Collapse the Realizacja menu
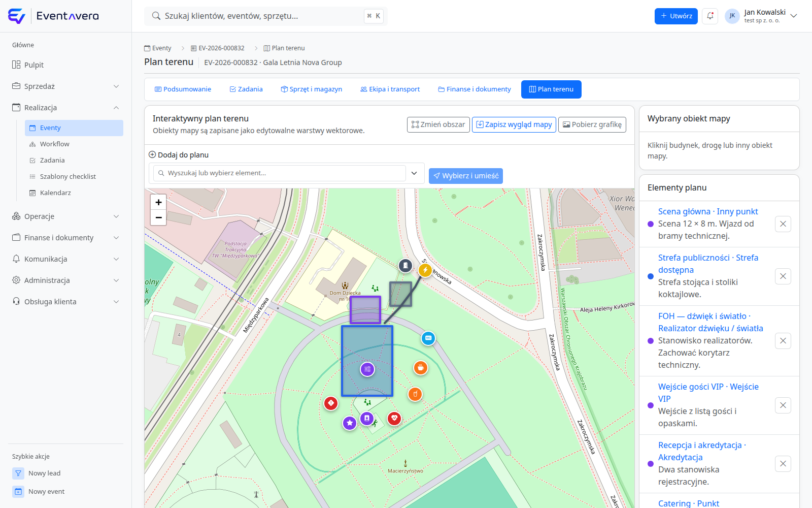The width and height of the screenshot is (812, 508). (x=66, y=108)
